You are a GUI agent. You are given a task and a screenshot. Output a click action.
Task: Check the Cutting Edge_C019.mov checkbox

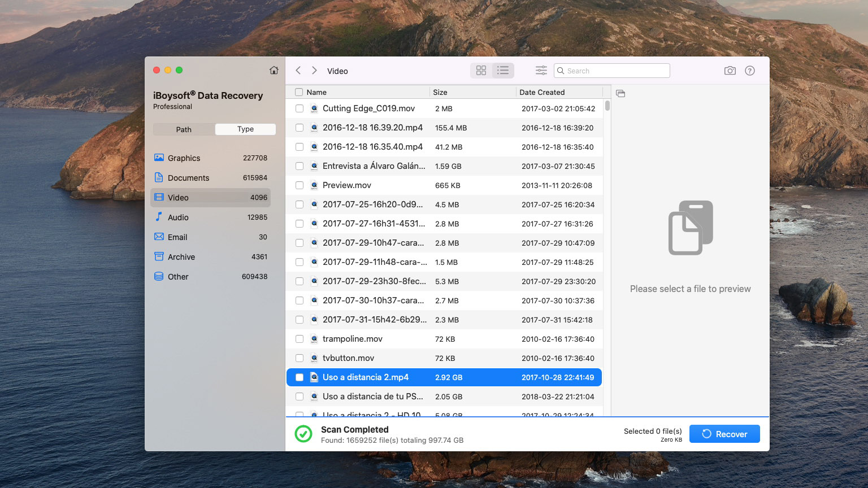coord(300,108)
